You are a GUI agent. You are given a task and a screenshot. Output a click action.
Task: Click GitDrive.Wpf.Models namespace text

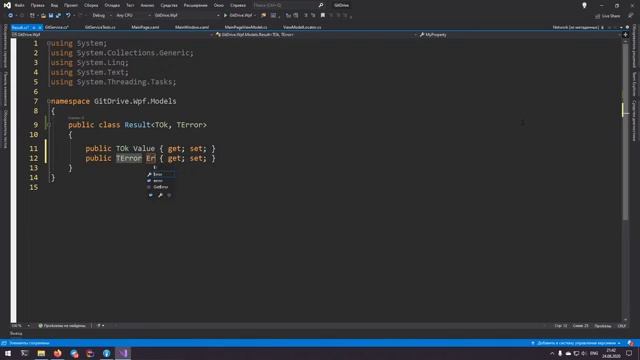135,101
